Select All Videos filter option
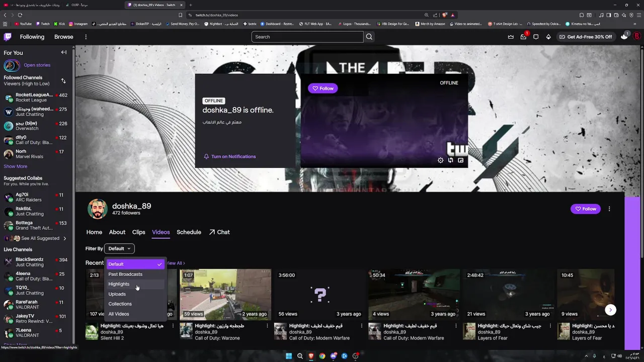 point(135,314)
